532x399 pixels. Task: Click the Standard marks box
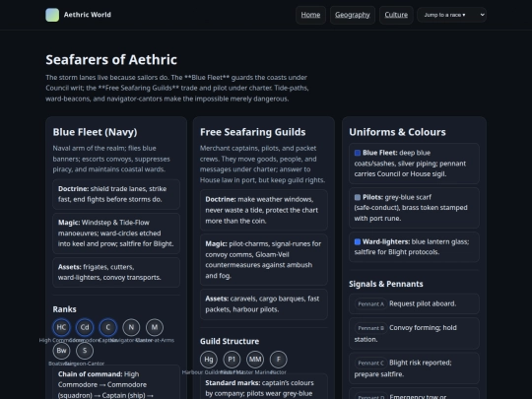tap(264, 386)
